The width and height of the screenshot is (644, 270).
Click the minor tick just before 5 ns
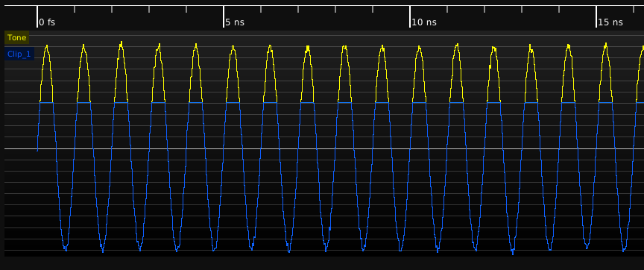(186, 9)
